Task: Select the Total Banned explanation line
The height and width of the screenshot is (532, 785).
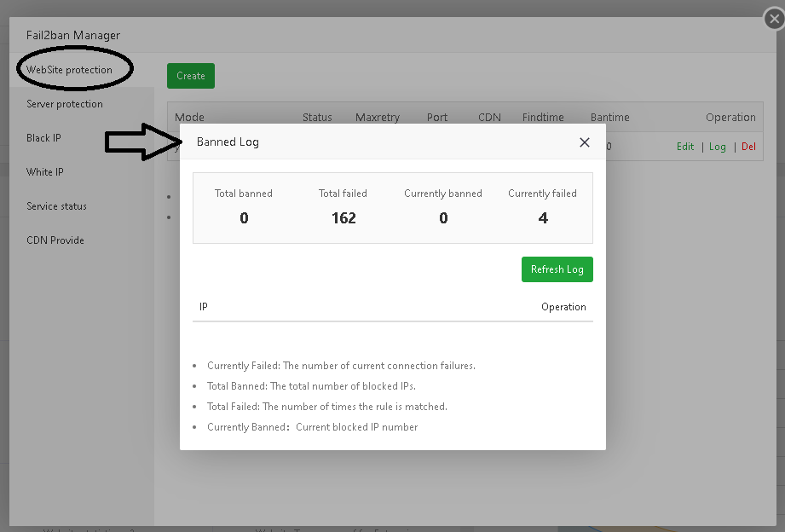Action: point(311,386)
